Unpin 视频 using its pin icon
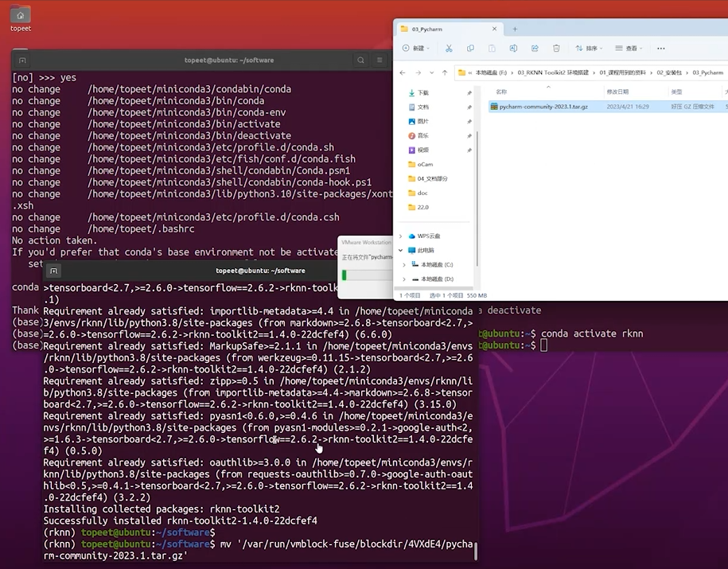This screenshot has height=569, width=728. (x=469, y=150)
